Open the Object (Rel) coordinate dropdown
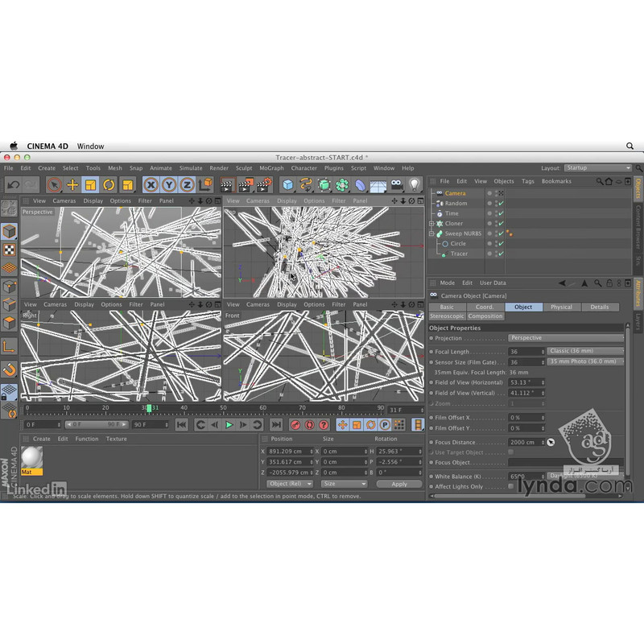This screenshot has height=644, width=644. tap(290, 484)
